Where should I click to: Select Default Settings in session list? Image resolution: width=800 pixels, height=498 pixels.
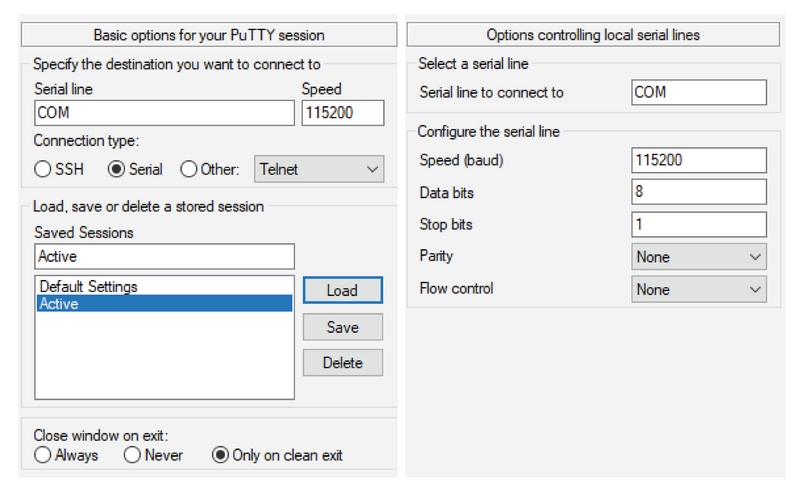(x=89, y=287)
